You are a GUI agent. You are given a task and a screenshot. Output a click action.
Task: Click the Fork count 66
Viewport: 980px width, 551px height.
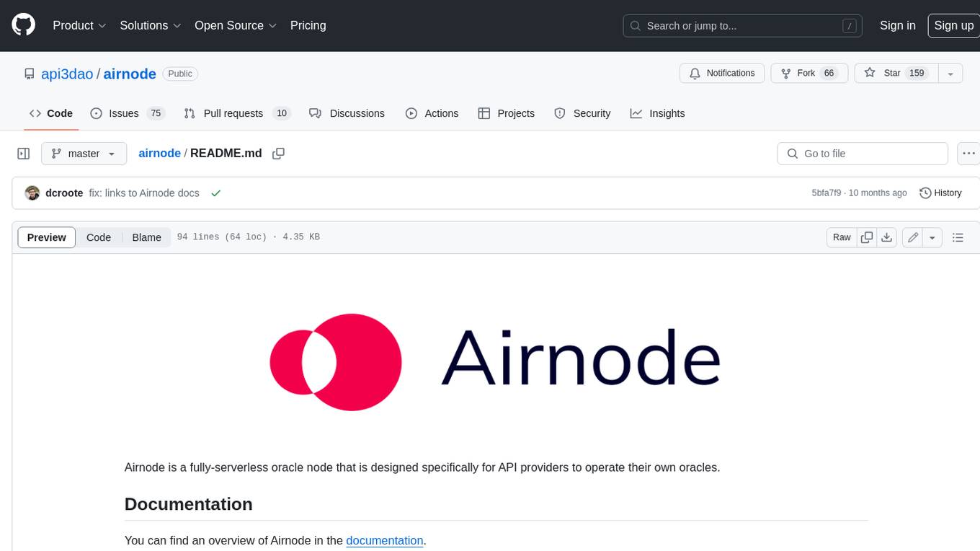pos(829,73)
